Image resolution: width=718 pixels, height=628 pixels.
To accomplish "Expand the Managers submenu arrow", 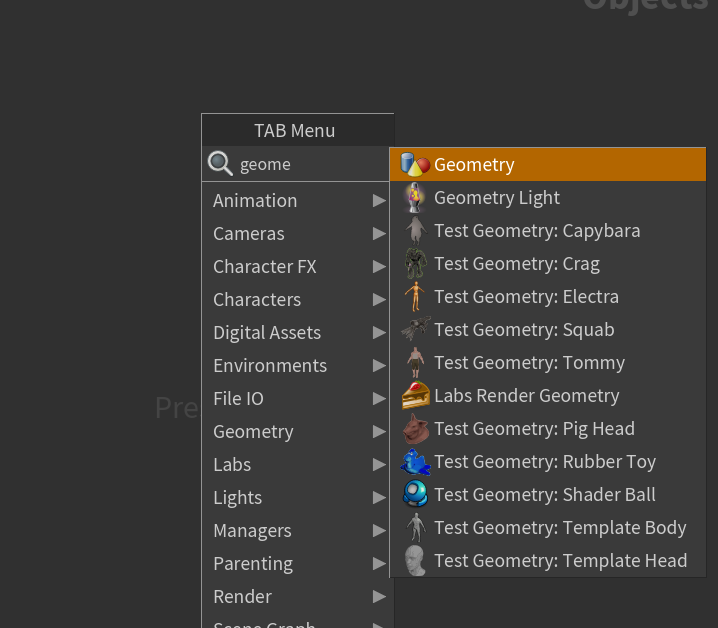I will pos(379,530).
